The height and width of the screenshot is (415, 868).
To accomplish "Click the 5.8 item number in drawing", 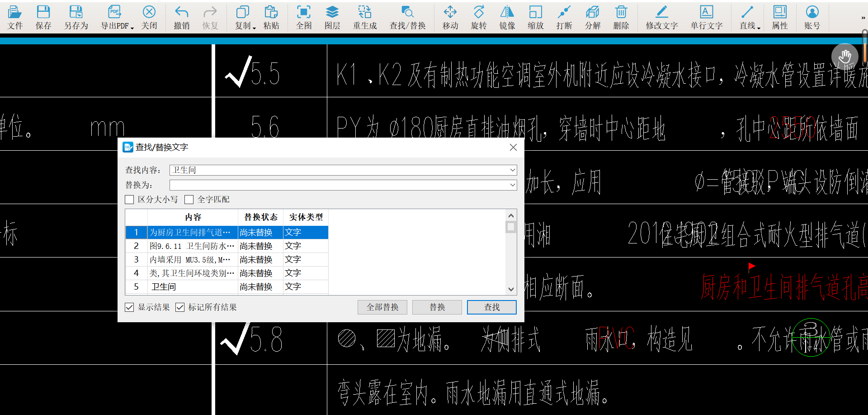I will click(266, 339).
